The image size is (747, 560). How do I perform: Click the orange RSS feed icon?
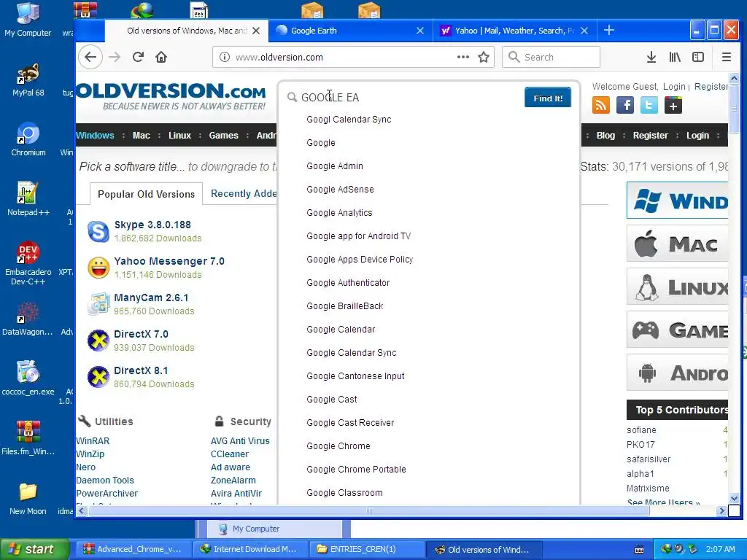pos(601,105)
